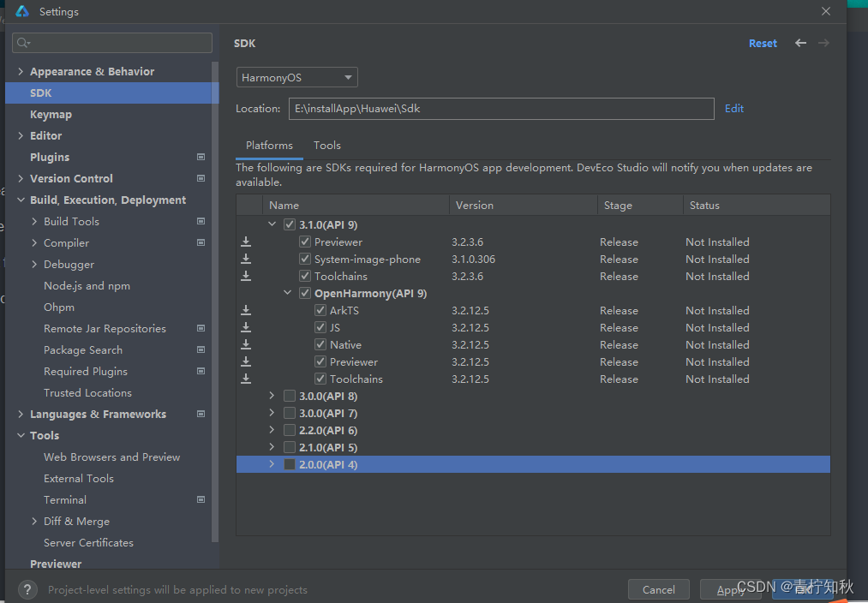Check the 2.0.0(API 4) checkbox
868x603 pixels.
click(x=290, y=465)
